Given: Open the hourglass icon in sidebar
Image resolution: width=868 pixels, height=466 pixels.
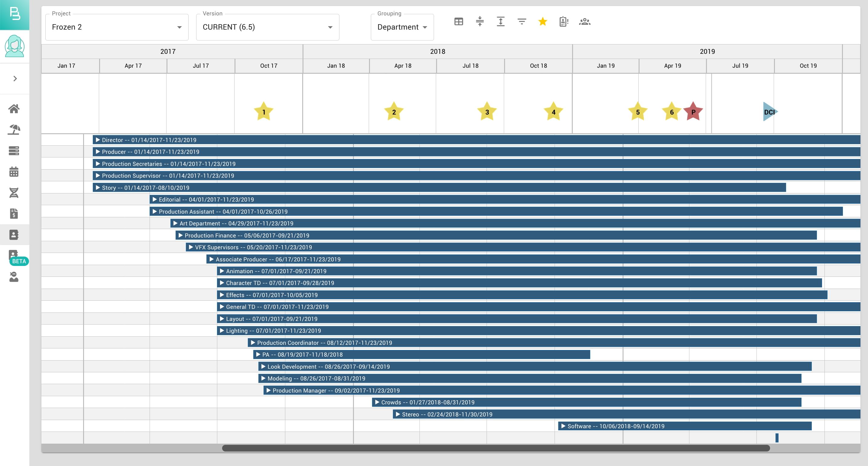Looking at the screenshot, I should (x=14, y=193).
